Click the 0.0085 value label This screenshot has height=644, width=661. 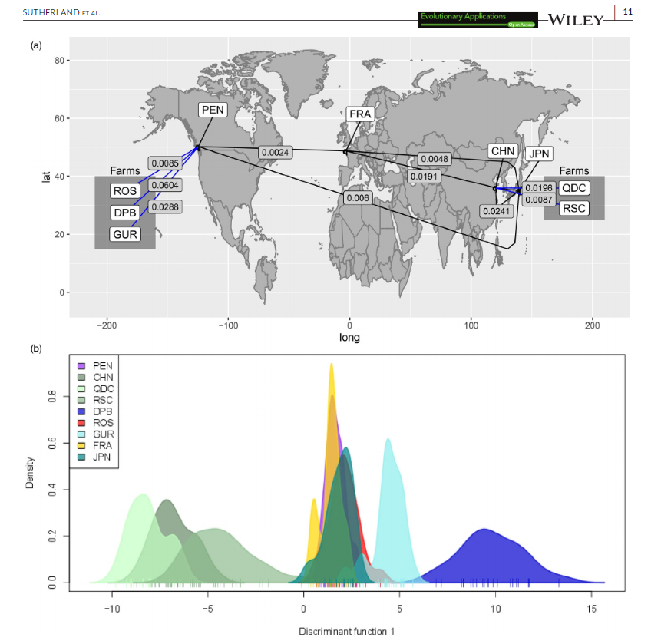[165, 163]
